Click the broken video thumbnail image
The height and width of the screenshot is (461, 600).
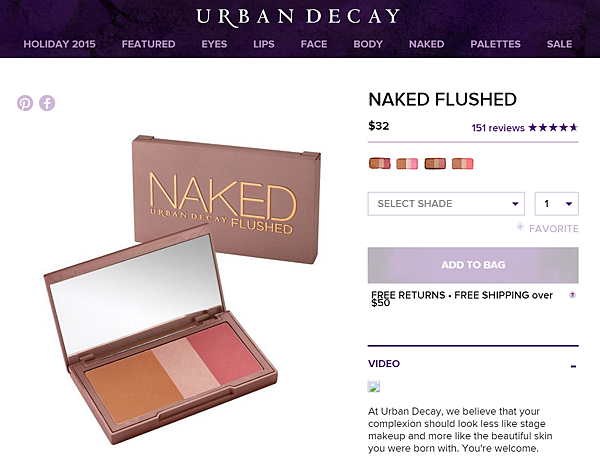(374, 386)
